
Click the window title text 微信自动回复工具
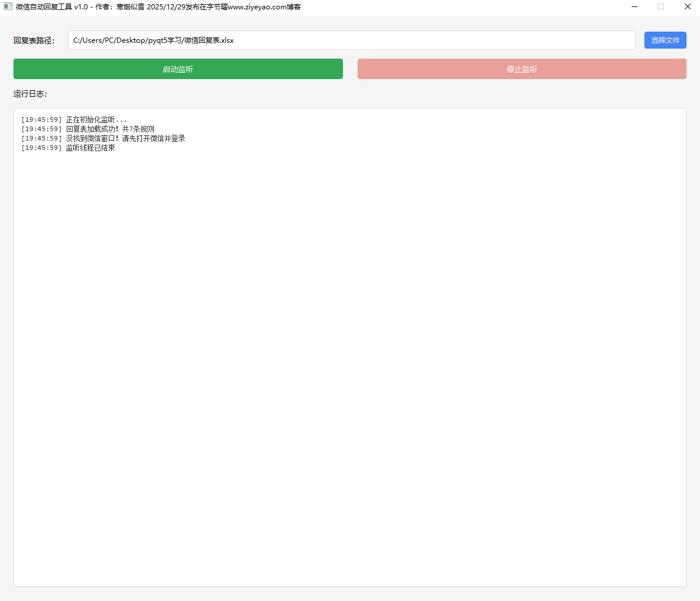[44, 7]
